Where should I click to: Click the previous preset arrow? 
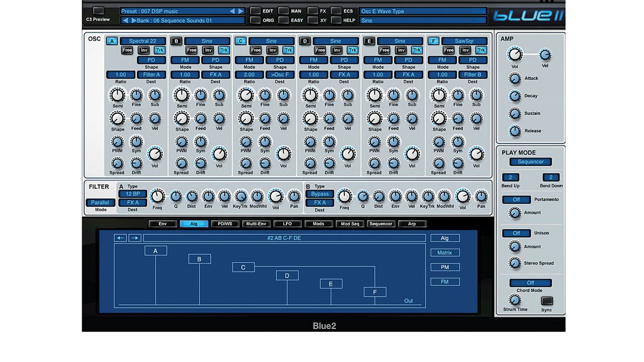click(232, 11)
